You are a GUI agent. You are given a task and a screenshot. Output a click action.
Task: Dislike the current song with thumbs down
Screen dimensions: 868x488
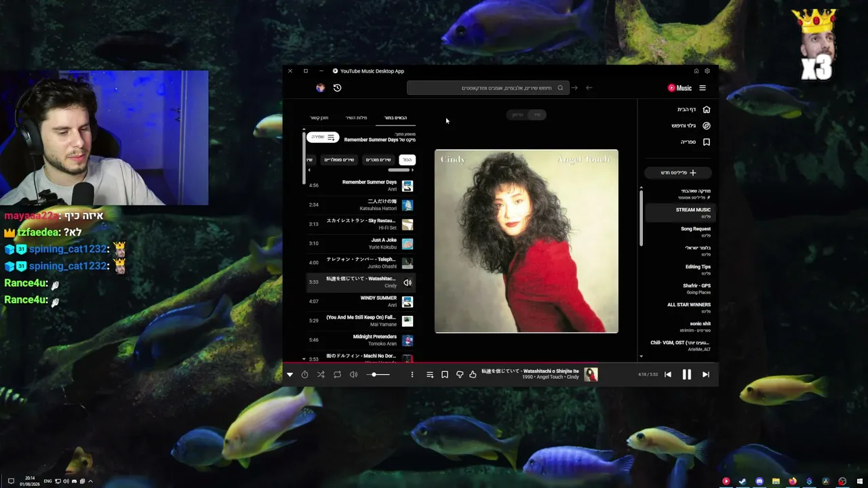(x=460, y=374)
